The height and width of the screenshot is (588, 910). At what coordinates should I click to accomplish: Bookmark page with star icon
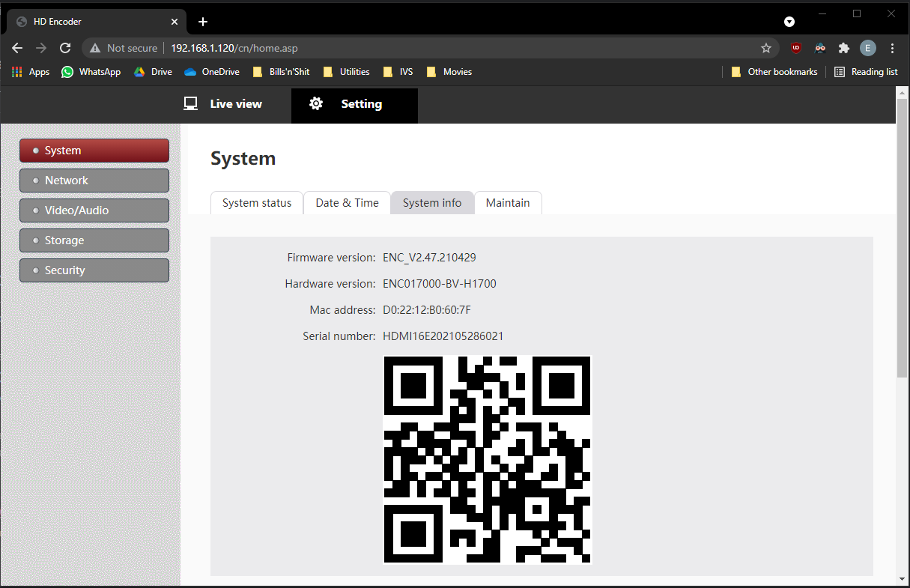[x=766, y=48]
